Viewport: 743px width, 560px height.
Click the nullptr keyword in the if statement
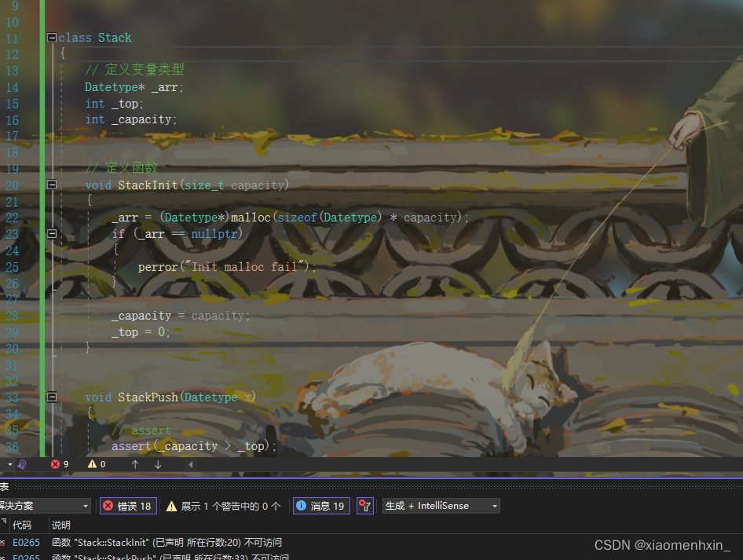point(214,233)
